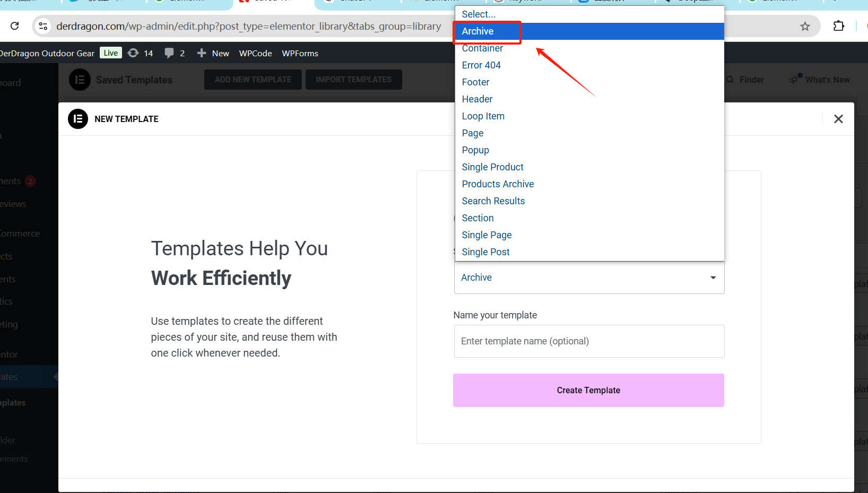Select Archive from the template type list

tap(589, 31)
